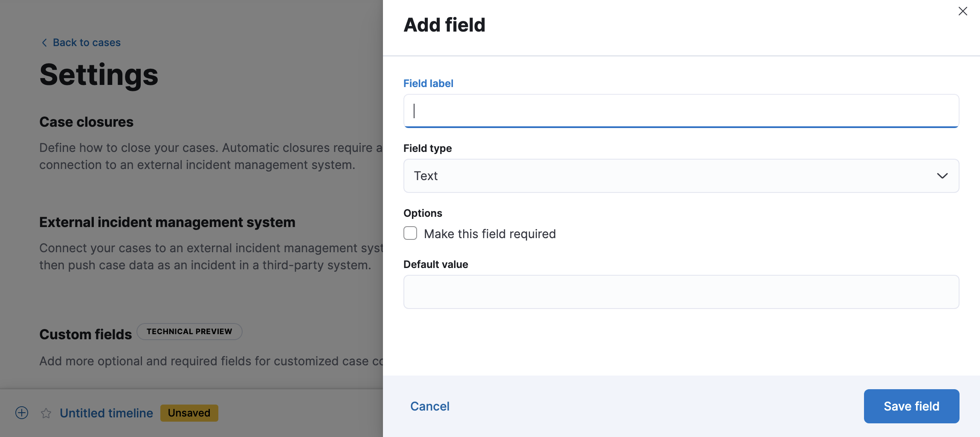Select the circled plus icon in timeline bar
Viewport: 980px width, 437px height.
tap(21, 413)
